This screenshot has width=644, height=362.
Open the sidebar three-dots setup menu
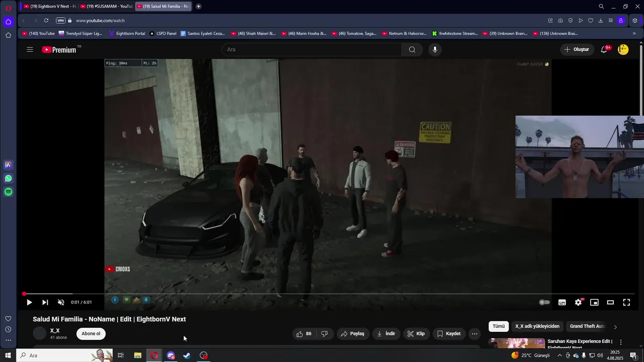click(8, 340)
